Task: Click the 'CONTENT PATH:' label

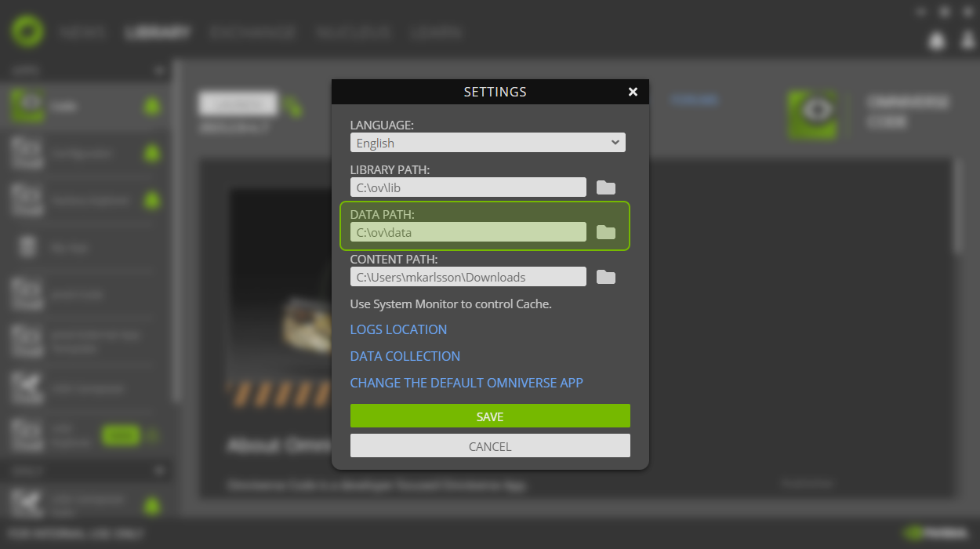Action: [394, 260]
